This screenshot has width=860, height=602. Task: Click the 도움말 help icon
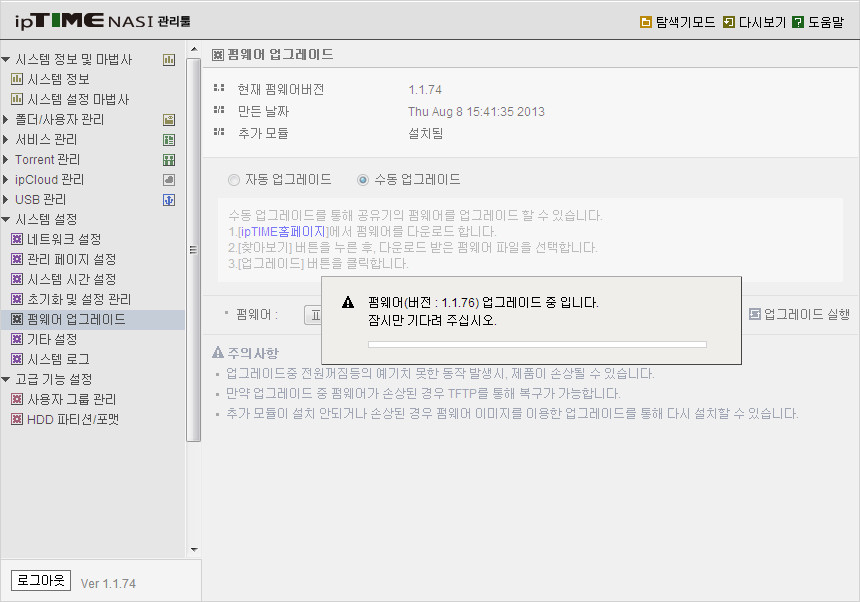pyautogui.click(x=799, y=22)
